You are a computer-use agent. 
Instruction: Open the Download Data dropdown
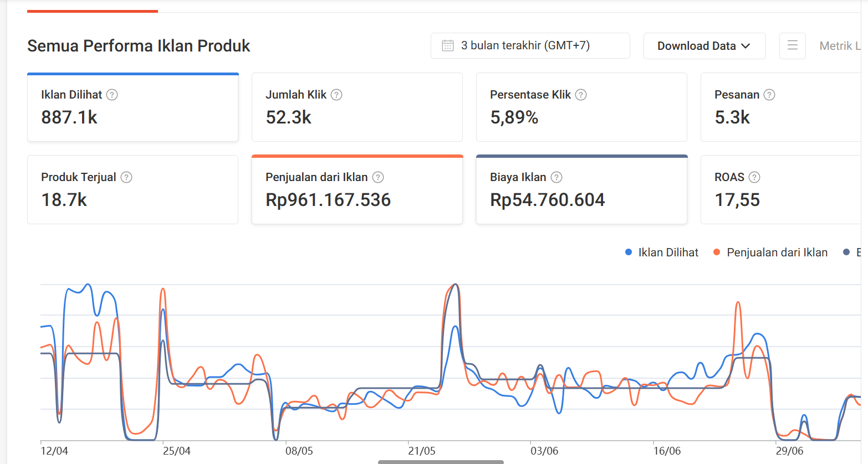click(x=704, y=46)
